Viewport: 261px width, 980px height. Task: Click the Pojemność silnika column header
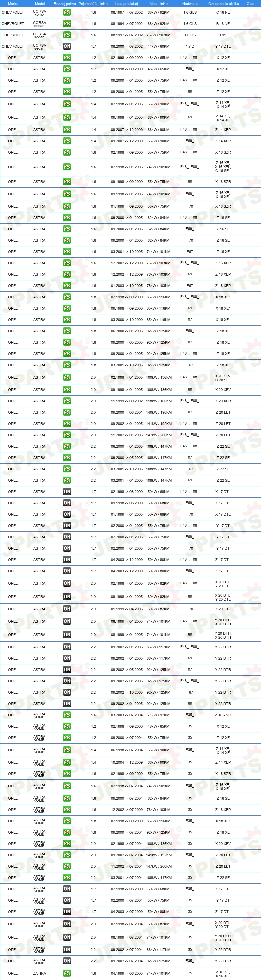(x=93, y=4)
